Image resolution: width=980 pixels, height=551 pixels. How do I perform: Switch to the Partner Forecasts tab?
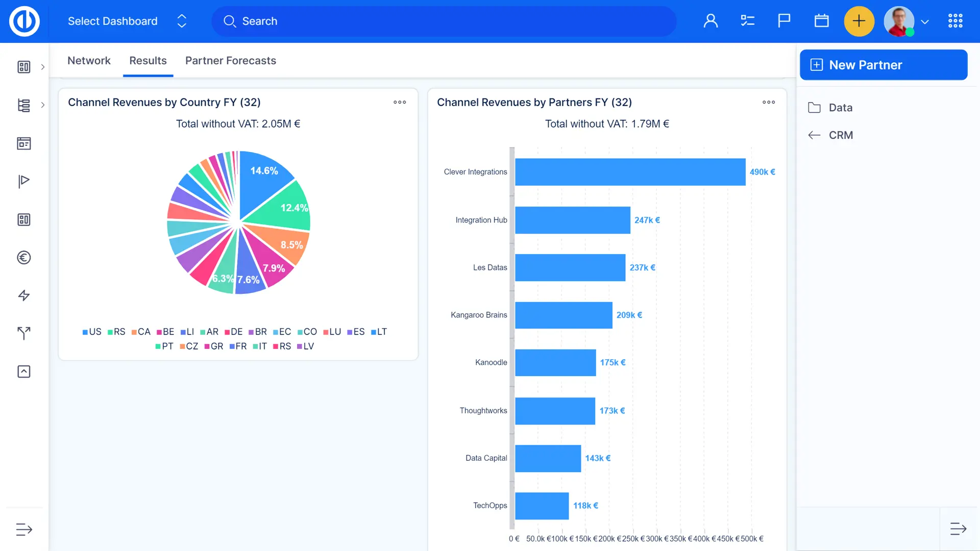point(230,61)
